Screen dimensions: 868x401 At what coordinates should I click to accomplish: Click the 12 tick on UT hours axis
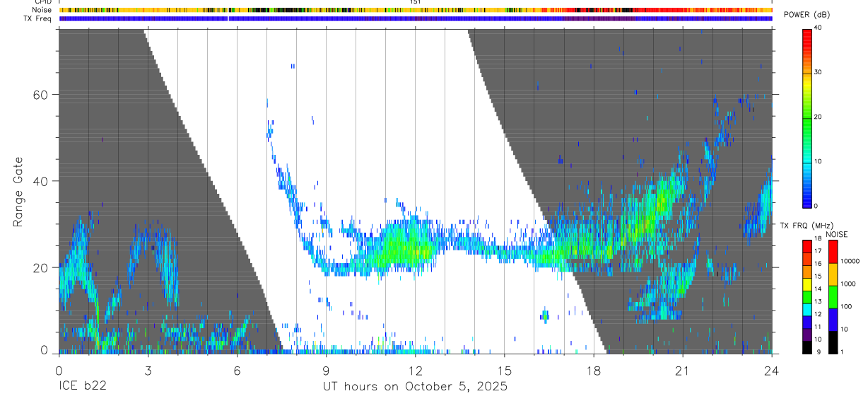coord(415,369)
